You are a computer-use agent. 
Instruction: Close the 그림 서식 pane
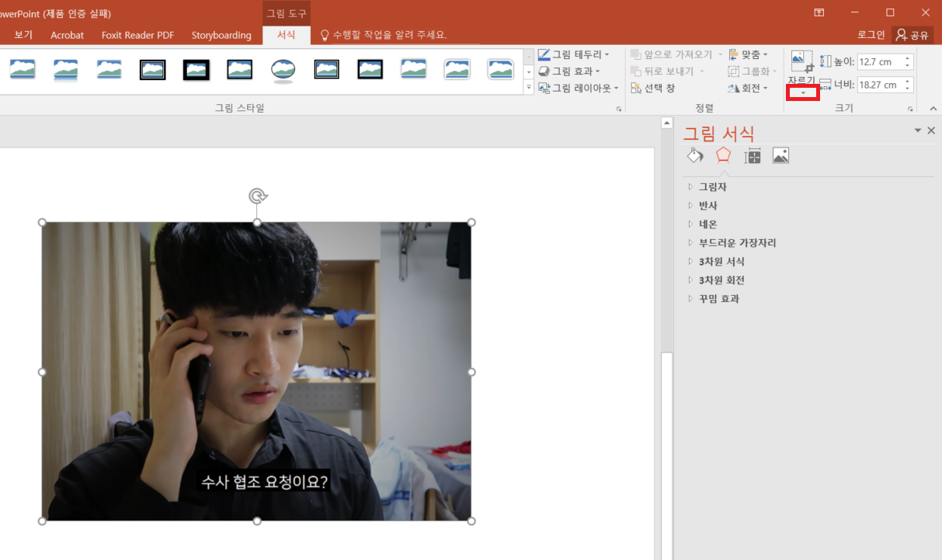coord(931,130)
